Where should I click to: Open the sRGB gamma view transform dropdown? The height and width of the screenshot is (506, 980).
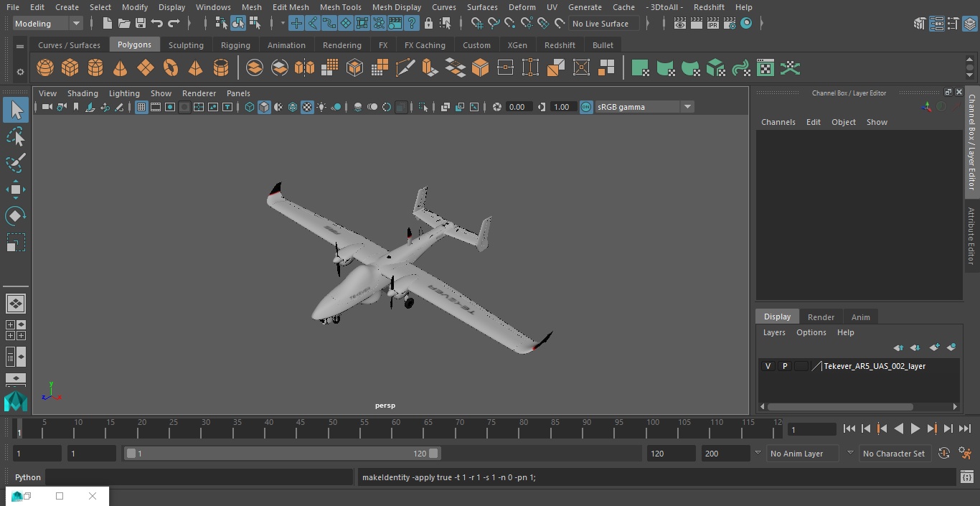644,107
